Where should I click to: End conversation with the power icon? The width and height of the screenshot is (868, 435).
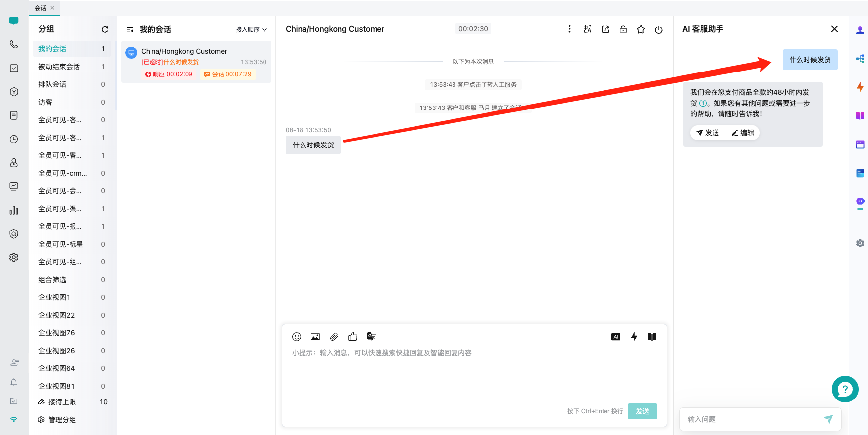click(659, 29)
